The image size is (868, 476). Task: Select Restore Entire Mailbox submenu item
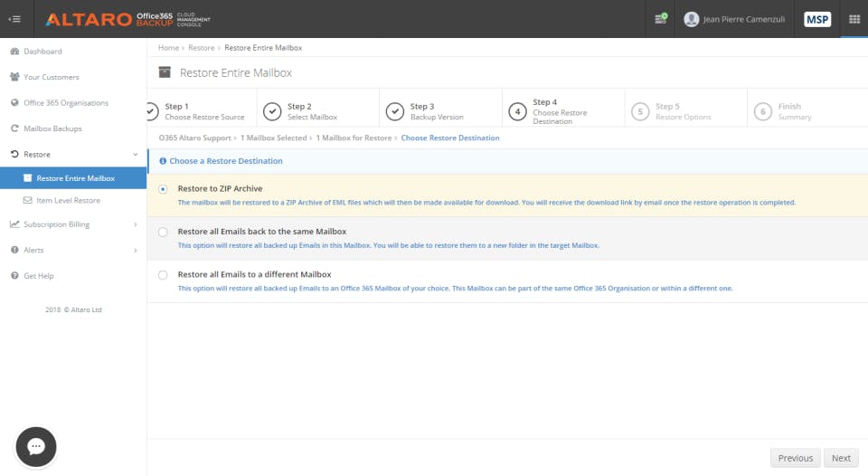pyautogui.click(x=73, y=178)
